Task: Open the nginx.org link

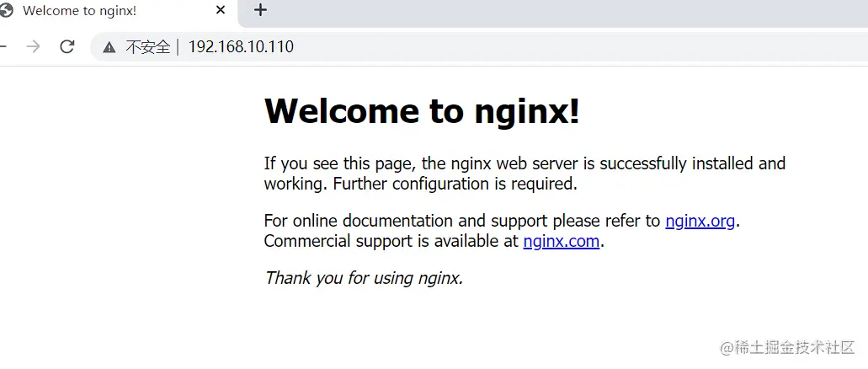Action: pos(700,221)
